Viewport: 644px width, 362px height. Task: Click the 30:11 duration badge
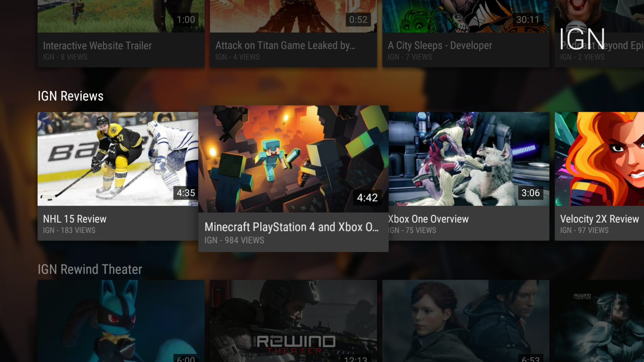tap(527, 20)
